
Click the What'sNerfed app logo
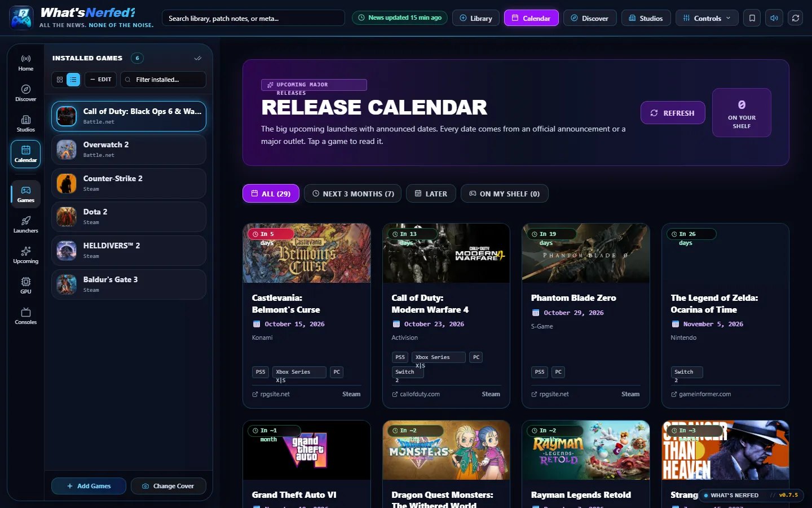coord(21,17)
